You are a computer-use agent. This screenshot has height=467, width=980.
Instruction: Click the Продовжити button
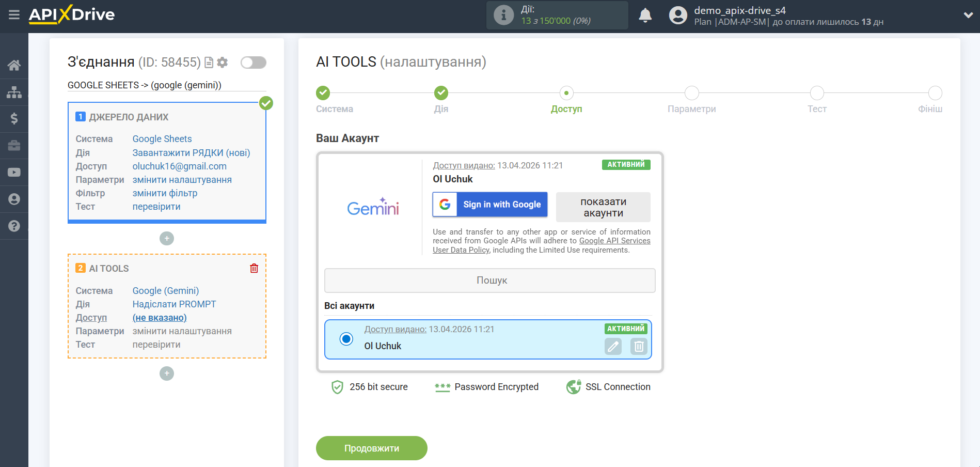tap(371, 448)
